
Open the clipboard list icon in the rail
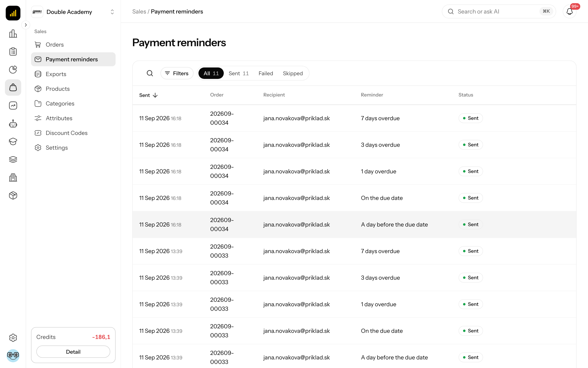[13, 52]
